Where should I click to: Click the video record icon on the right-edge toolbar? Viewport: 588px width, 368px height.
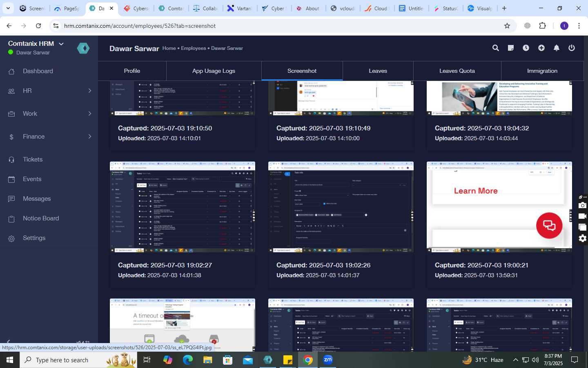[583, 216]
